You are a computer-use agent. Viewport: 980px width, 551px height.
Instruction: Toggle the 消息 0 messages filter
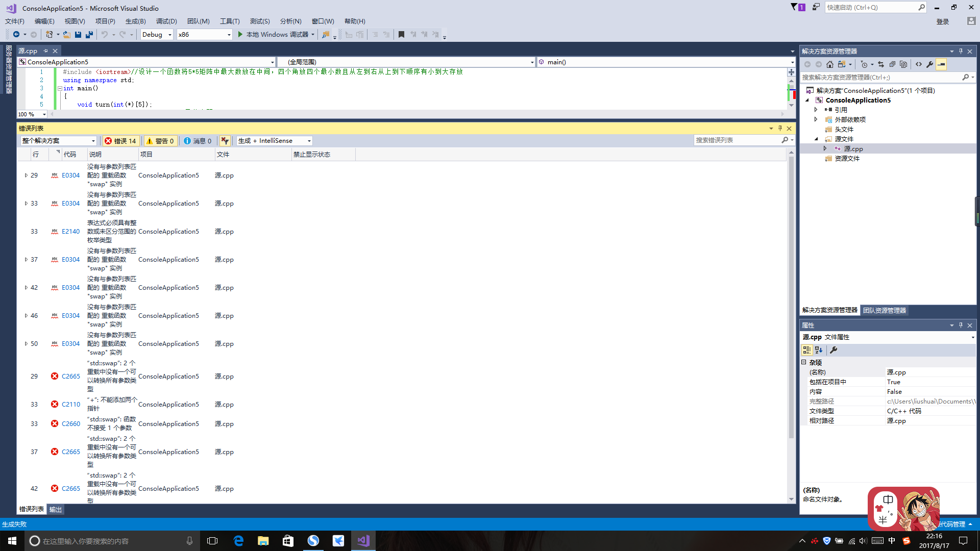(198, 141)
